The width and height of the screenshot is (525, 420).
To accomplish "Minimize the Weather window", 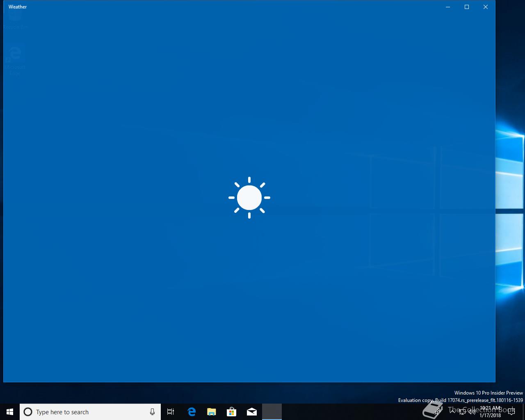I will tap(448, 7).
